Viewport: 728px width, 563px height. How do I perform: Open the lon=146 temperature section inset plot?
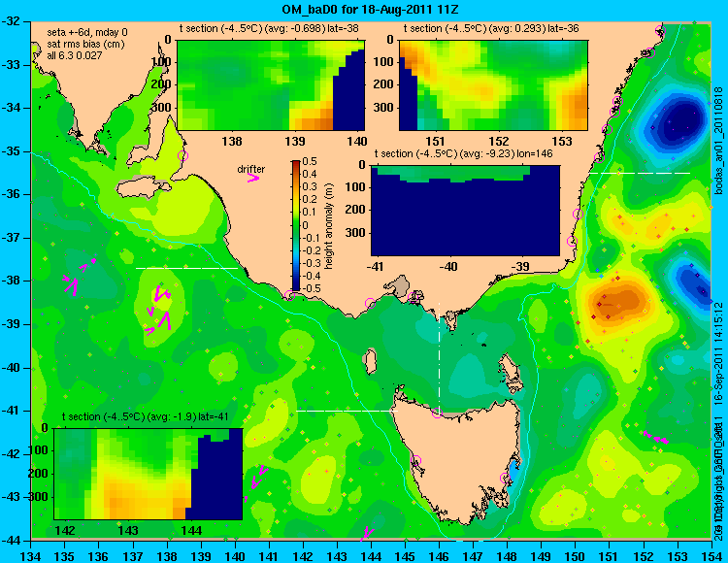pos(465,211)
